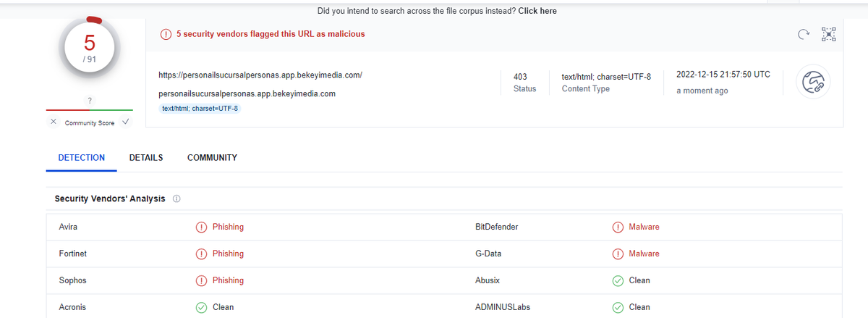Click the red alert icon in malicious banner
The height and width of the screenshot is (318, 868).
tap(166, 34)
